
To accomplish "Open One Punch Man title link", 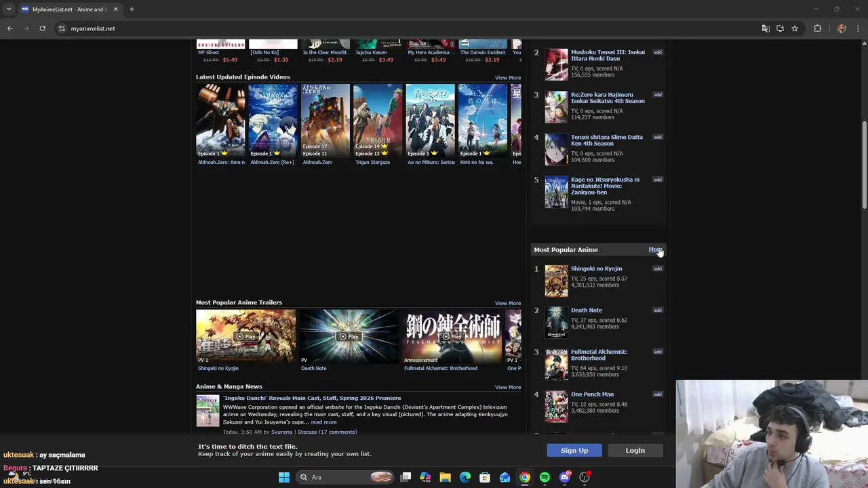I will 592,394.
